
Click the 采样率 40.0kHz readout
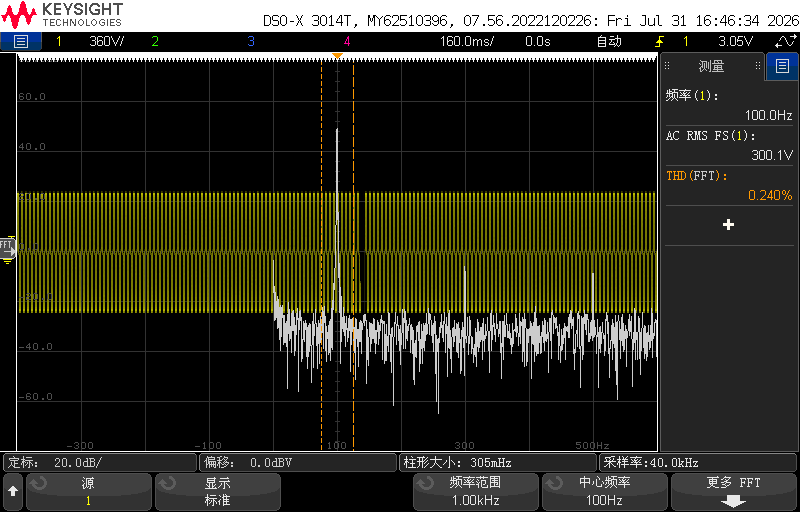coord(698,463)
